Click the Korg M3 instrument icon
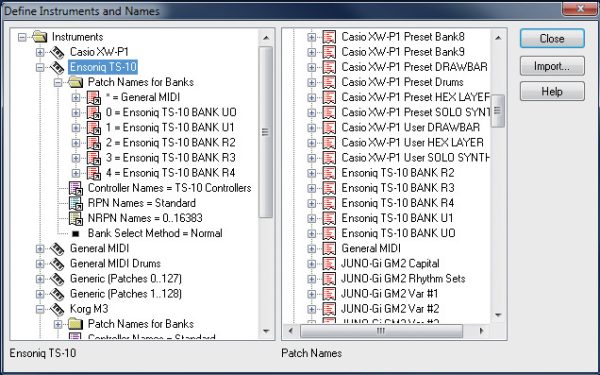 coord(57,309)
